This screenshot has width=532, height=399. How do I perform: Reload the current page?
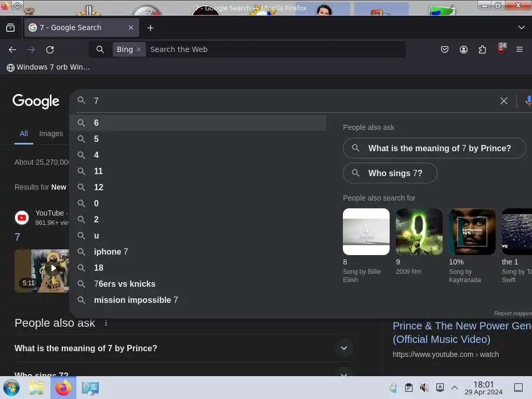[x=50, y=50]
